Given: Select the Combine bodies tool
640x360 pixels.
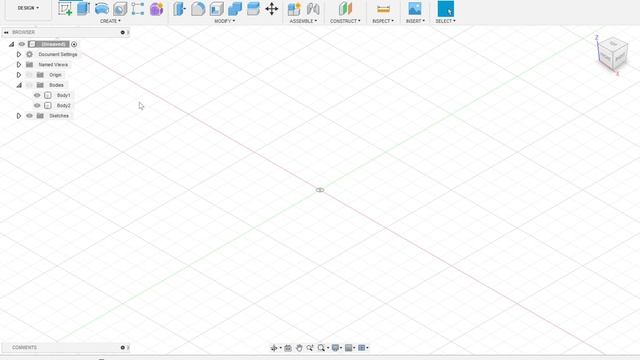Looking at the screenshot, I should click(x=235, y=9).
